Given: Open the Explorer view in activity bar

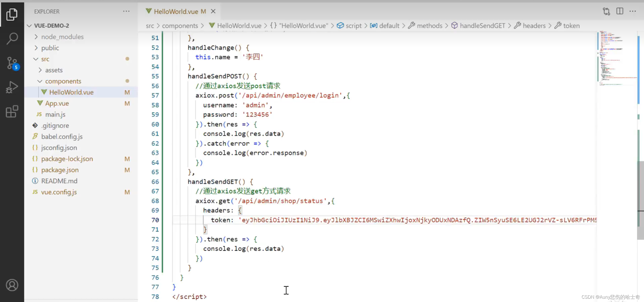Looking at the screenshot, I should [x=12, y=14].
